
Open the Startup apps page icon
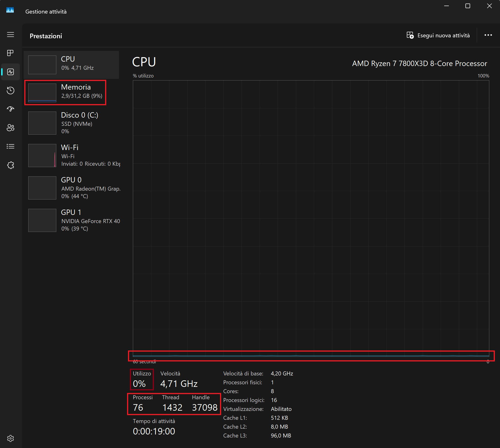point(10,109)
